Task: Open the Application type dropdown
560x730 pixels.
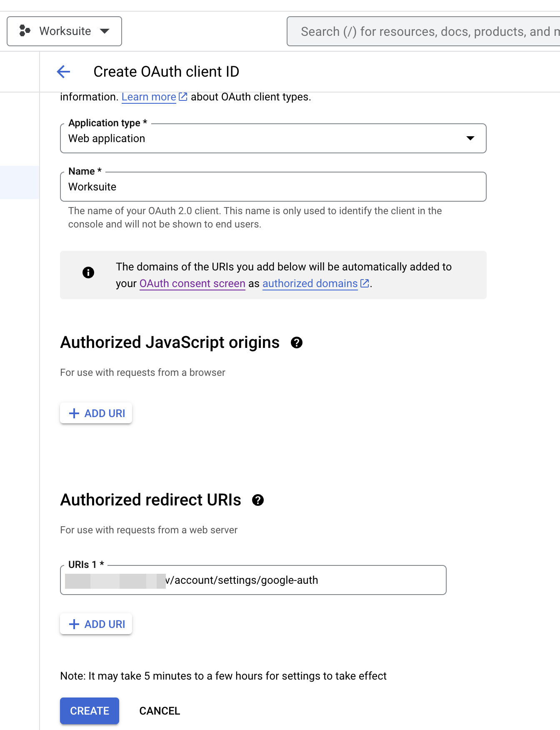Action: (273, 138)
